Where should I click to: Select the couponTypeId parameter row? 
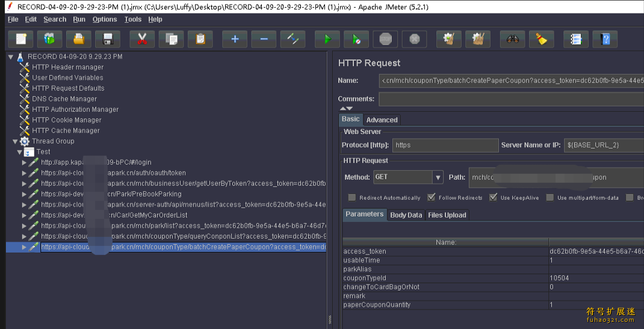coord(494,278)
